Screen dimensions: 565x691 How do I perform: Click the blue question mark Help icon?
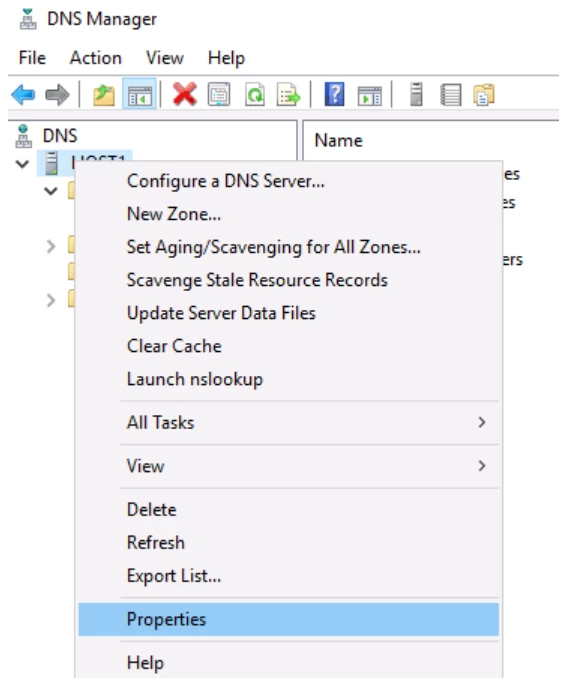point(335,94)
